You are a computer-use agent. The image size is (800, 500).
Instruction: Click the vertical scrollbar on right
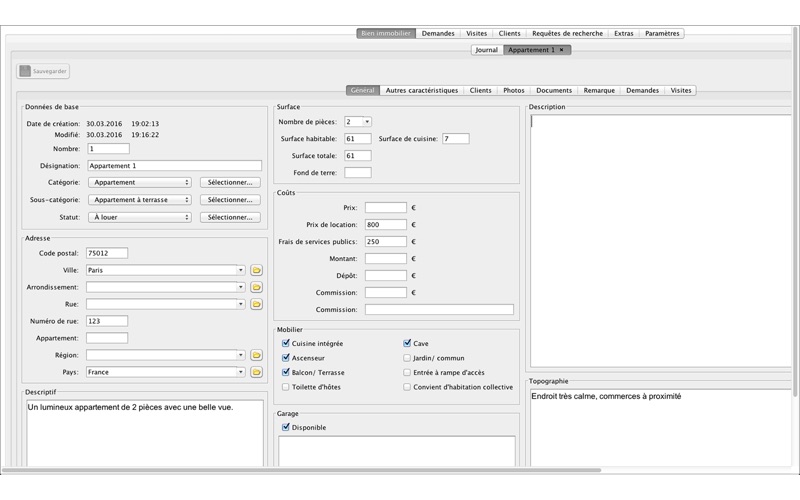pyautogui.click(x=795, y=212)
